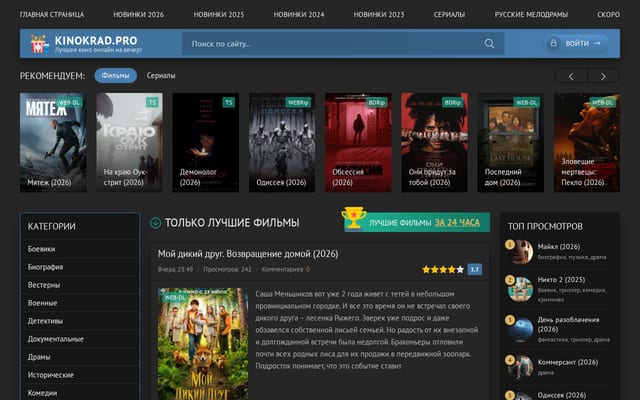This screenshot has width=640, height=400.
Task: Open Майкл (2026) round thumbnail
Action: coord(520,251)
